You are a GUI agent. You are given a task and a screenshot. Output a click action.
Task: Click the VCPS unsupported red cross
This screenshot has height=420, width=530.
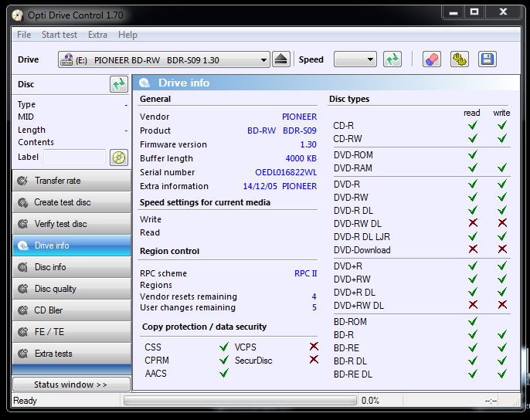[314, 347]
